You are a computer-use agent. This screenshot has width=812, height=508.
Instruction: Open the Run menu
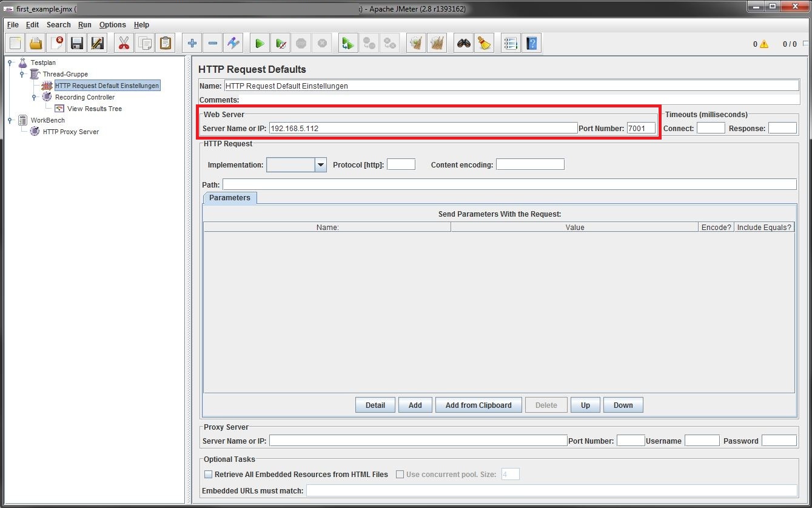point(85,25)
